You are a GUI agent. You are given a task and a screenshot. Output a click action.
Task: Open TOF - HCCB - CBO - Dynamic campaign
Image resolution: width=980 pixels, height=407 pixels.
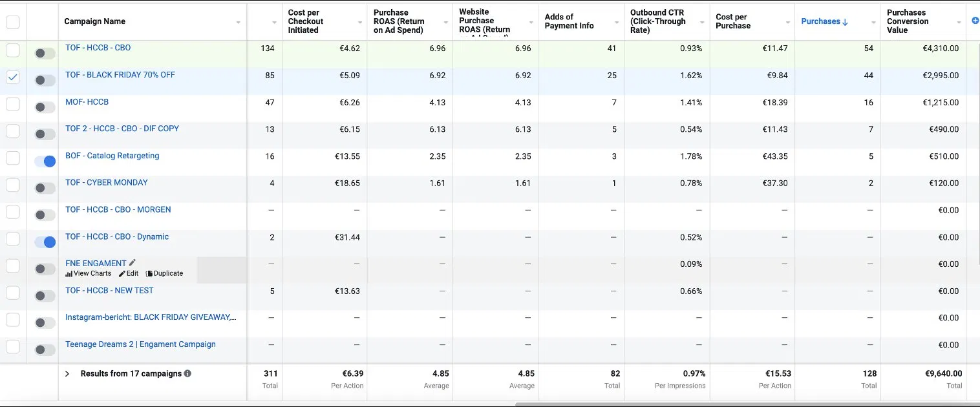[117, 237]
